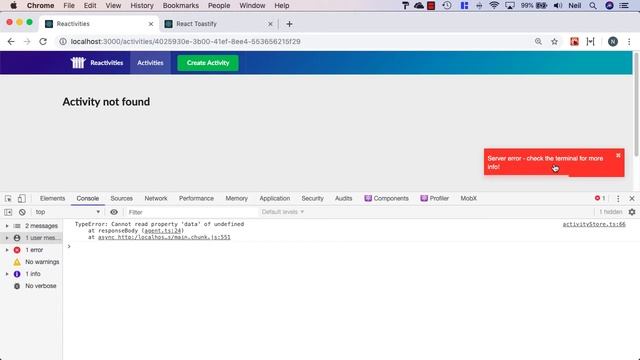Open the Application DevTools tab
The image size is (640, 360).
tap(275, 198)
